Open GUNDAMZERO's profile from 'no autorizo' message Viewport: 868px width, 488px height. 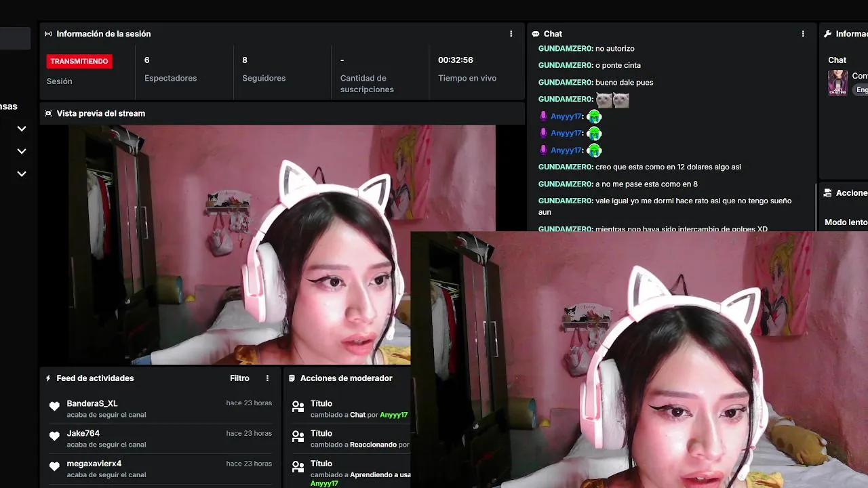pyautogui.click(x=566, y=49)
